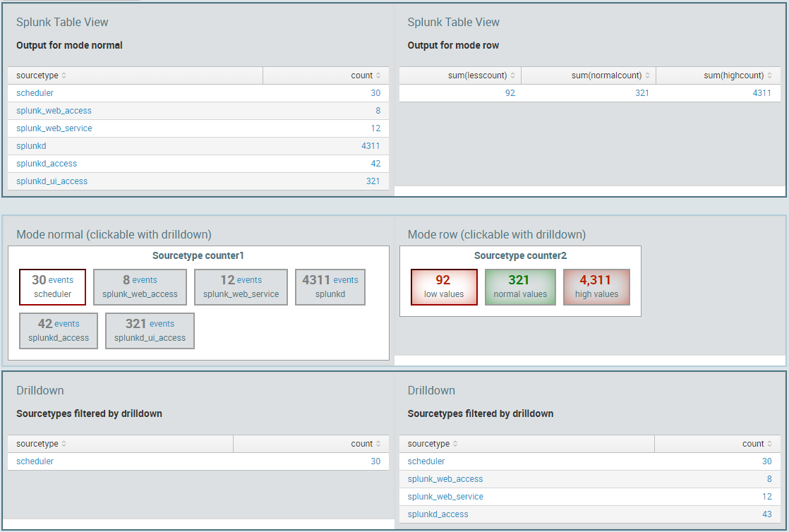Screen dimensions: 789x532
Task: Click count 8 in the right Drilldown table
Action: [769, 479]
